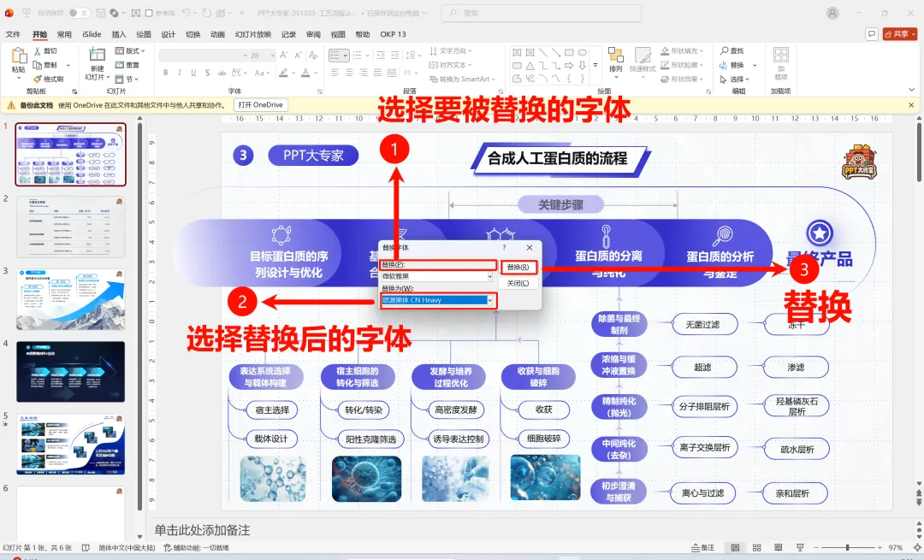The image size is (924, 560).
Task: Click the account profile avatar
Action: [x=832, y=13]
